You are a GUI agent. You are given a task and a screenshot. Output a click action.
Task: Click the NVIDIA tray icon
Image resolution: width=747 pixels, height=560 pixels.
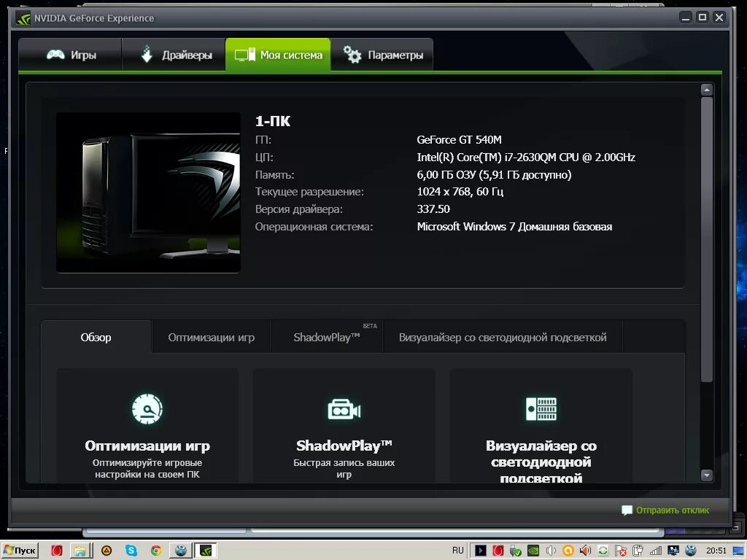pyautogui.click(x=533, y=551)
